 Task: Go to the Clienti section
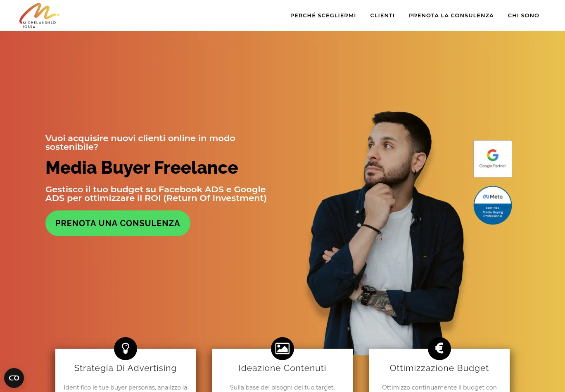382,15
